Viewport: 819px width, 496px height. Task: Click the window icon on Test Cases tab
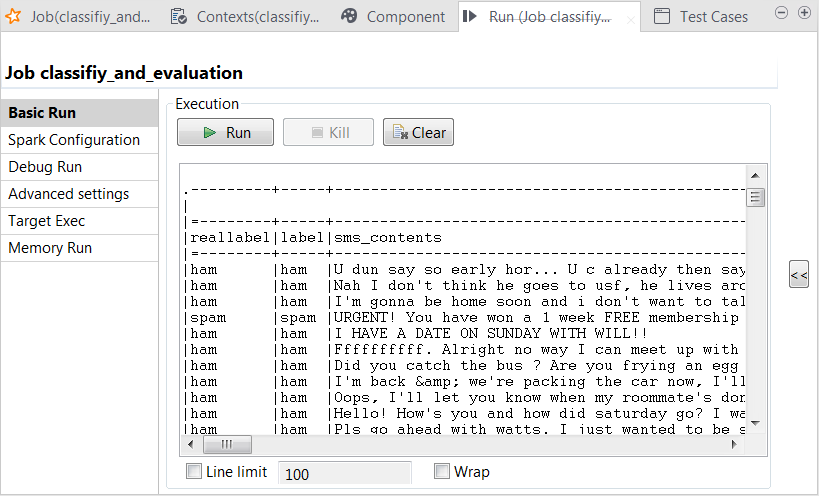(x=662, y=16)
